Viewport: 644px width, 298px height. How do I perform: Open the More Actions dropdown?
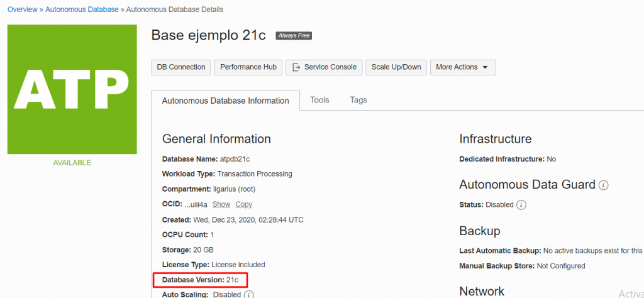pos(462,67)
